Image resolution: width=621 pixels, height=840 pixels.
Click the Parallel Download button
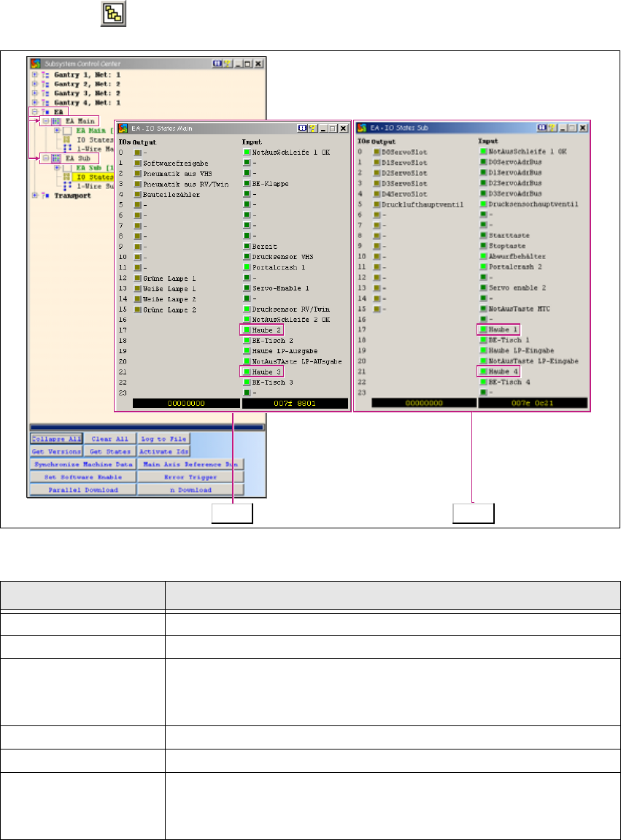point(83,490)
